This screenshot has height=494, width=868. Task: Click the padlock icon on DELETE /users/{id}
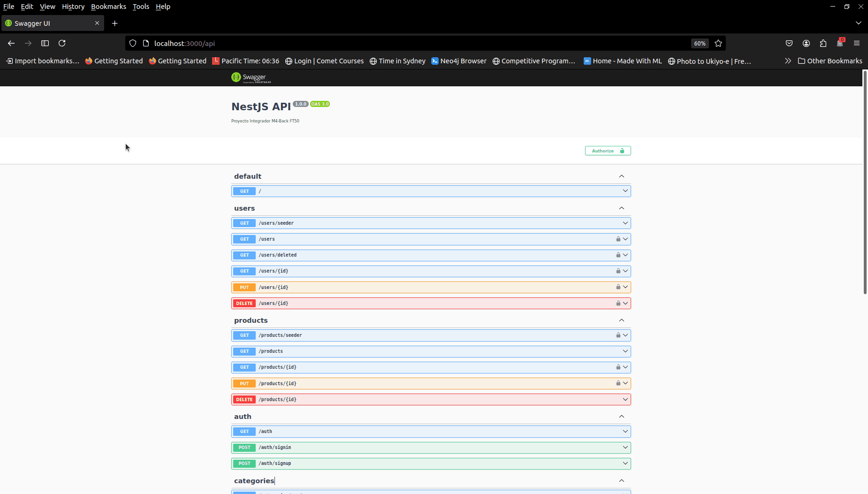(618, 303)
